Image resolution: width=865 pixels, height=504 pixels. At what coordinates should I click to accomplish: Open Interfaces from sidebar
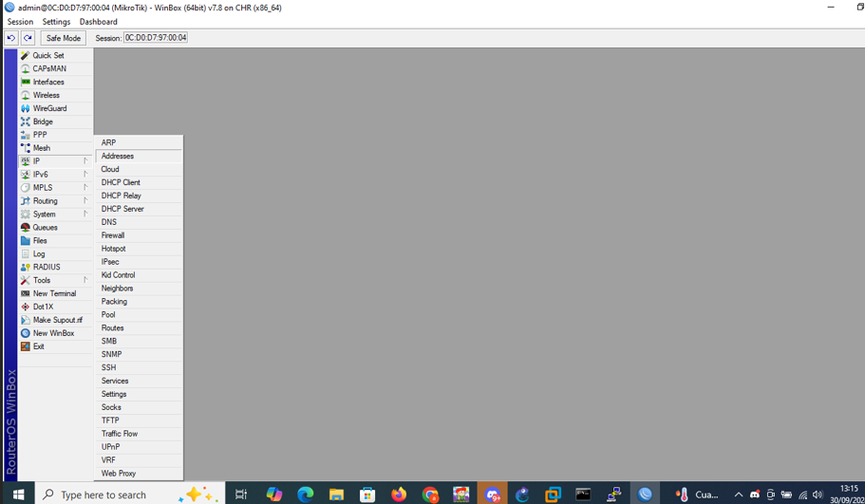coord(55,82)
